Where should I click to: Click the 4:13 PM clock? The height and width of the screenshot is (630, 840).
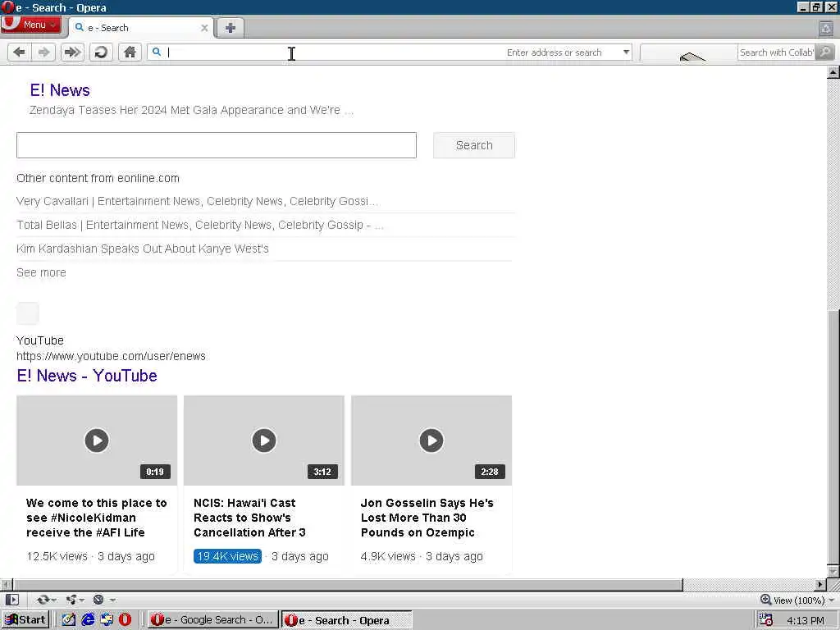coord(806,620)
